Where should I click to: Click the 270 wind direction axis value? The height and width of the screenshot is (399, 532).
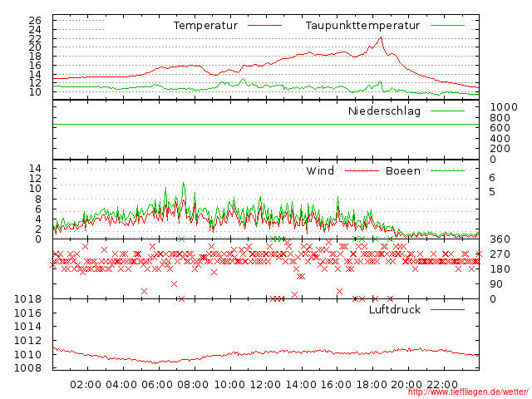click(x=500, y=254)
